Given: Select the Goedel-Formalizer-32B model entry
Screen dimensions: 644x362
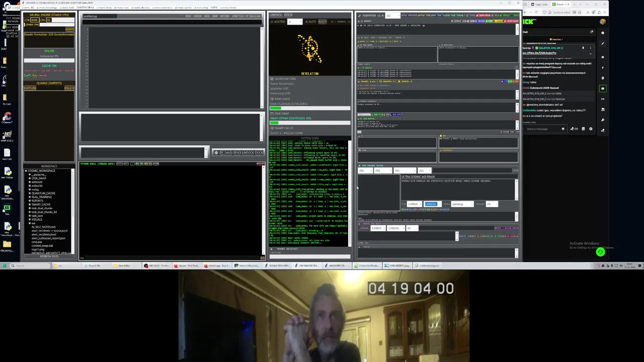Looking at the screenshot, I should (x=49, y=35).
